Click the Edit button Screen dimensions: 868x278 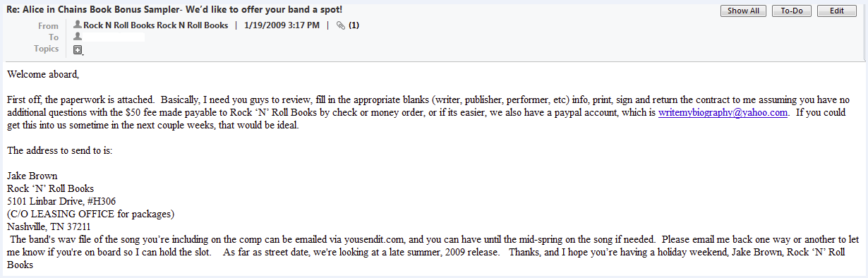pos(837,11)
